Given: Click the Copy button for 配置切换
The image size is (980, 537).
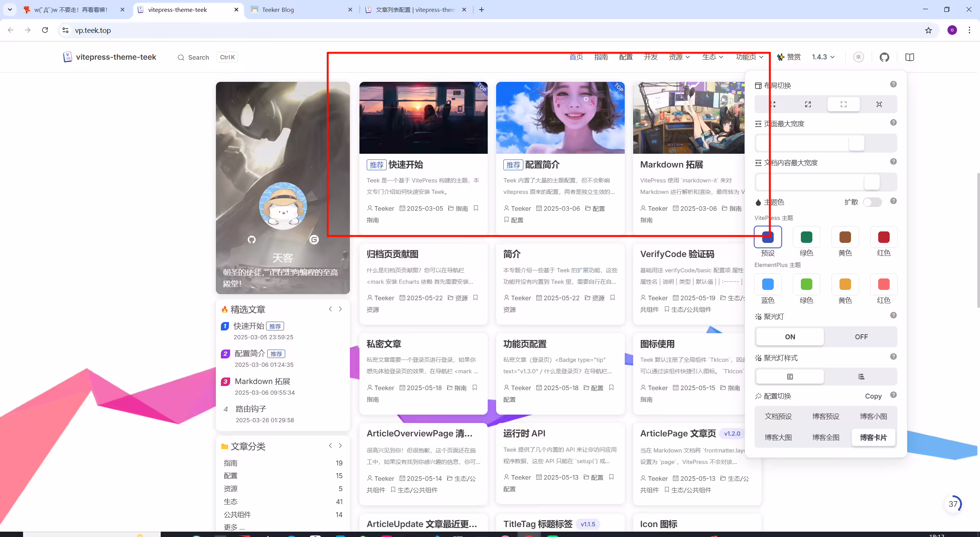Looking at the screenshot, I should coord(873,396).
